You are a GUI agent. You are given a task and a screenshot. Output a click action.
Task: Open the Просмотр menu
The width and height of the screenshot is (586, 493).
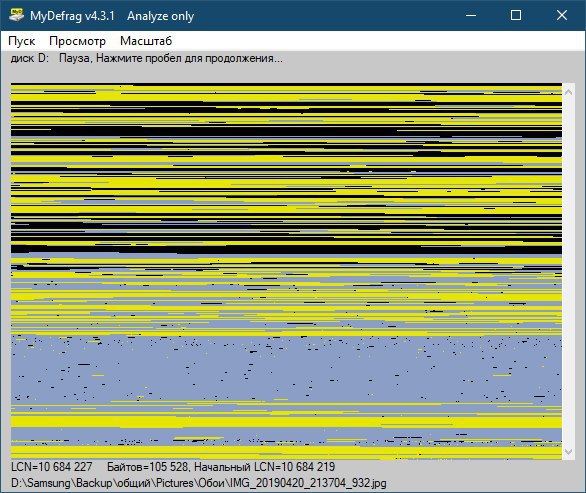[x=77, y=41]
